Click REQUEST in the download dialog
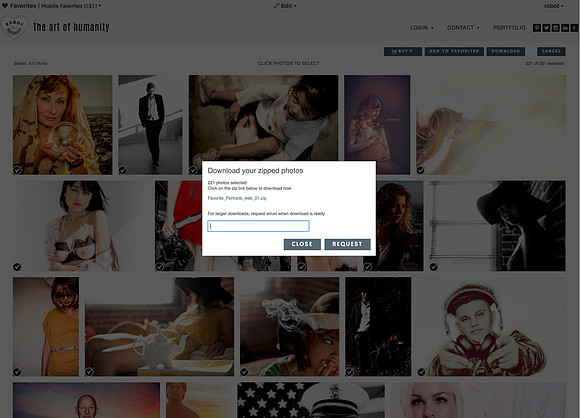 point(347,244)
